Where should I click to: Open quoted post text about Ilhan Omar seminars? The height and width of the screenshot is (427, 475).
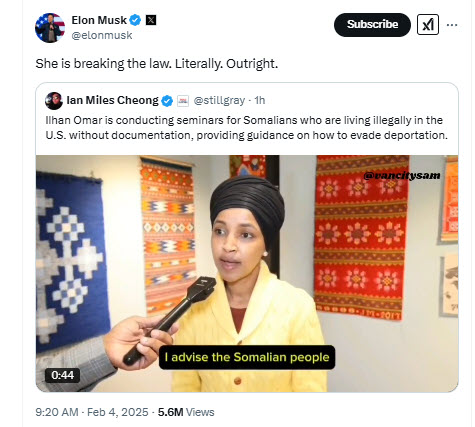tap(246, 128)
